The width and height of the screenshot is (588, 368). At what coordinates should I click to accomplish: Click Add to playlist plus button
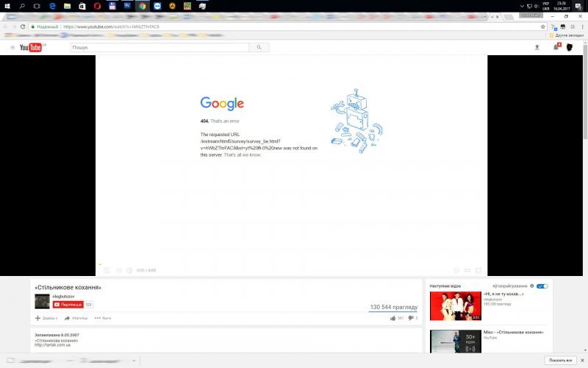pos(46,318)
